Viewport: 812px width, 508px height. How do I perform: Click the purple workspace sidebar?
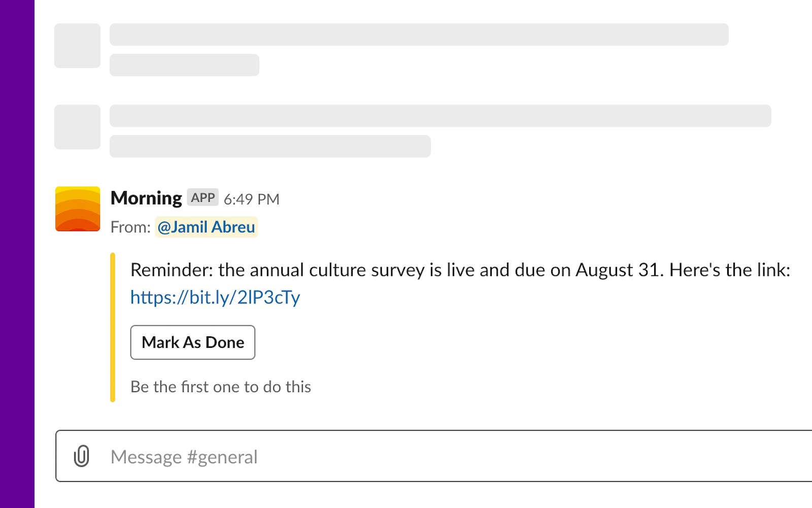coord(17,254)
